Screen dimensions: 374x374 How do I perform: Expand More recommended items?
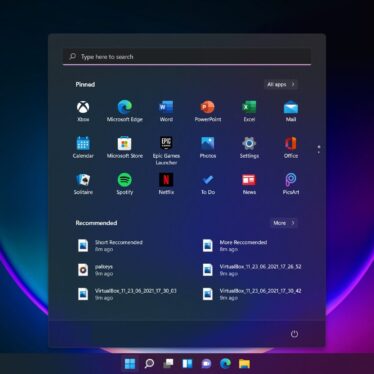coord(284,223)
